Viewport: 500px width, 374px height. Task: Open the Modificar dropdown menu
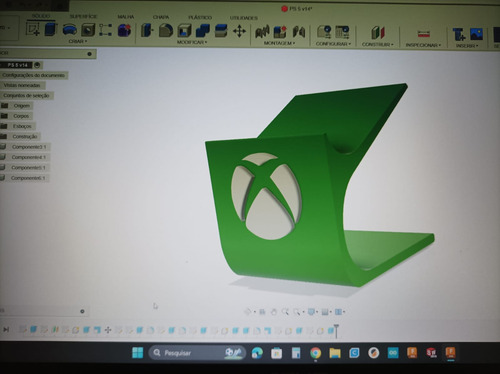pyautogui.click(x=192, y=42)
